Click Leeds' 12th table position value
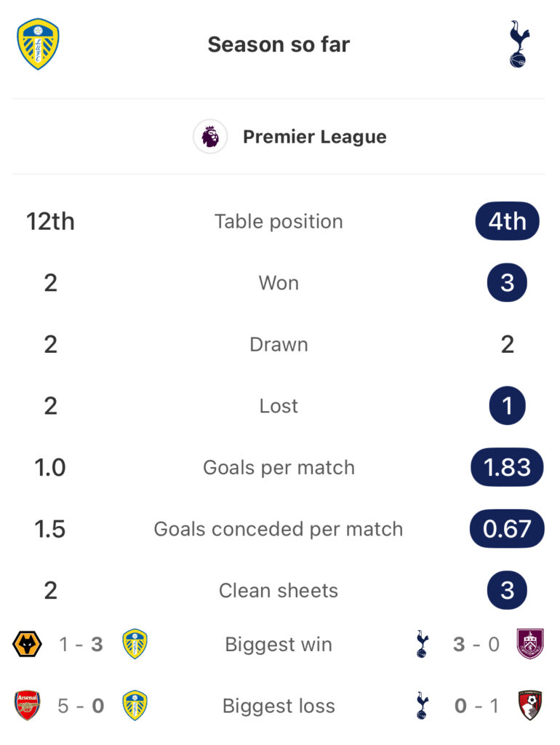This screenshot has height=745, width=560. [50, 221]
